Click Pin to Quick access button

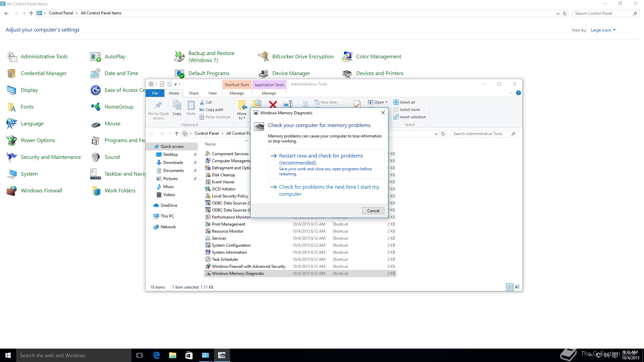click(159, 110)
